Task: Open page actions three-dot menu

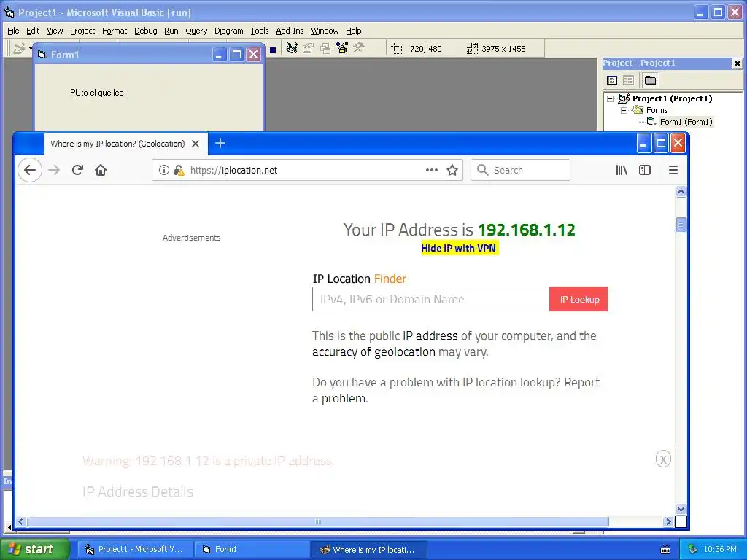Action: coord(432,170)
